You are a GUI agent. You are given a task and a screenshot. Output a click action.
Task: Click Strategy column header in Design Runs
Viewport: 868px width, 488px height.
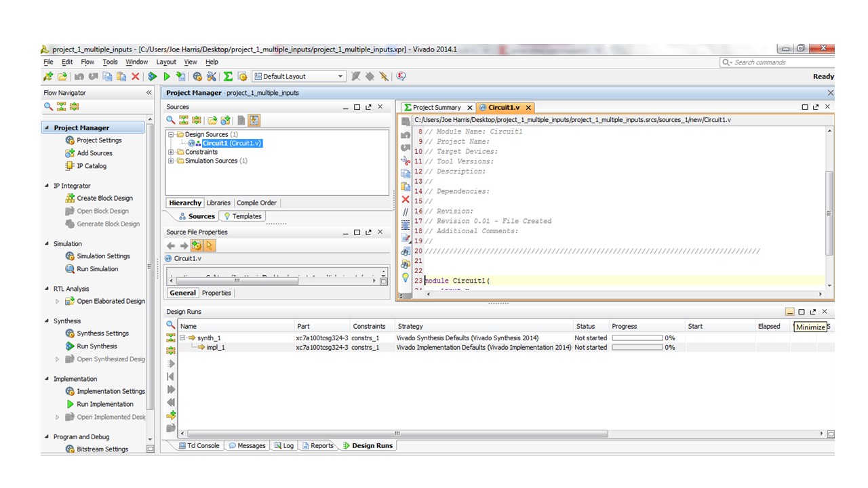484,326
